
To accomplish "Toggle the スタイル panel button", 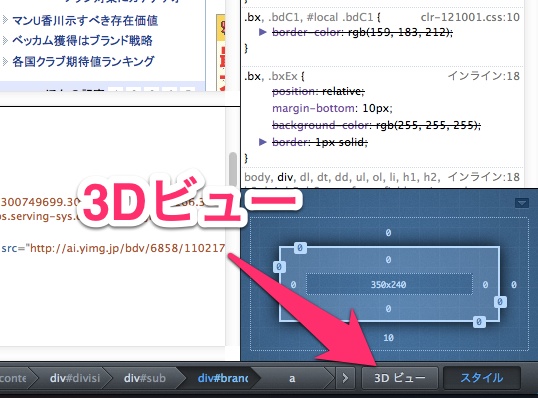I will click(482, 378).
